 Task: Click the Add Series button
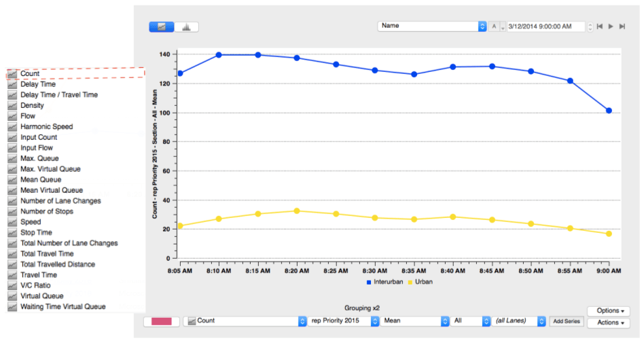click(x=567, y=321)
